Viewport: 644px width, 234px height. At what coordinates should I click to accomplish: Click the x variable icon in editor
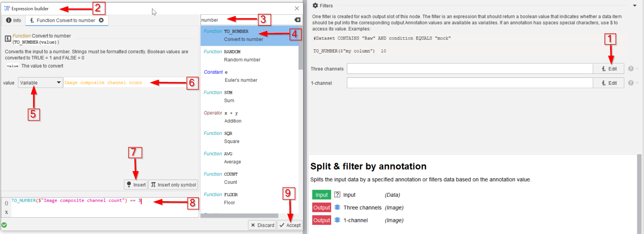(x=6, y=212)
